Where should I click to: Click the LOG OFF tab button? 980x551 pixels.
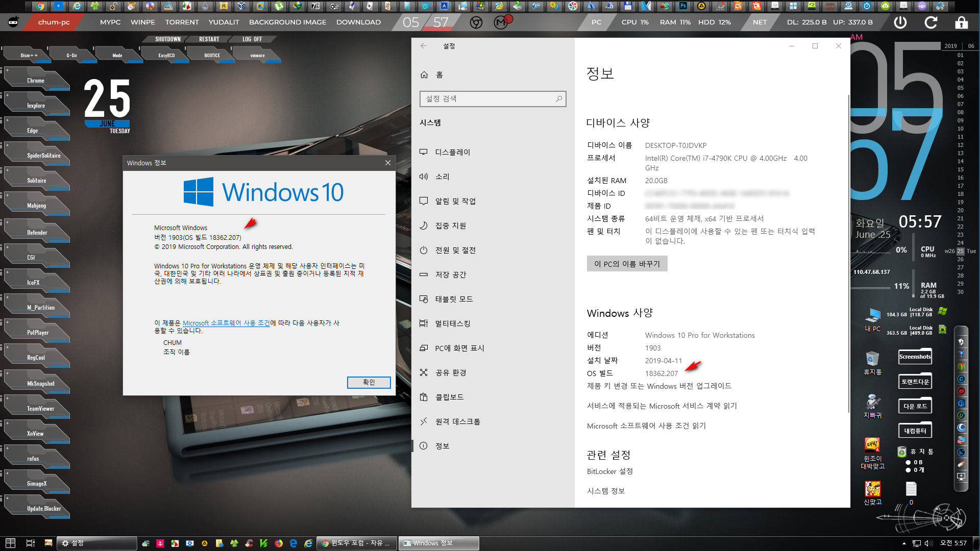coord(252,39)
